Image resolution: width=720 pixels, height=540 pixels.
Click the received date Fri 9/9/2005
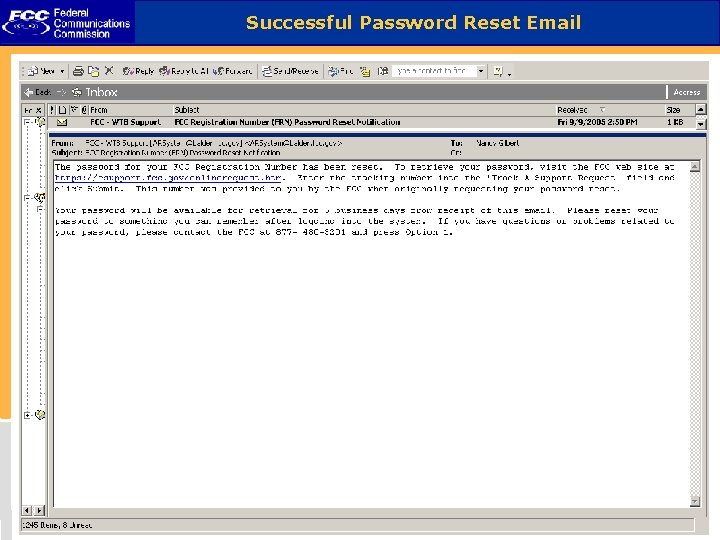[x=597, y=122]
